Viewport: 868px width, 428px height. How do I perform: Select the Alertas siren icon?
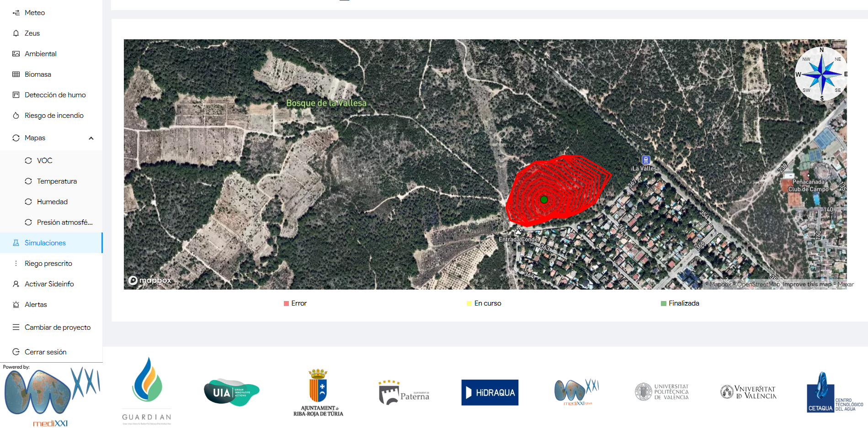[16, 305]
